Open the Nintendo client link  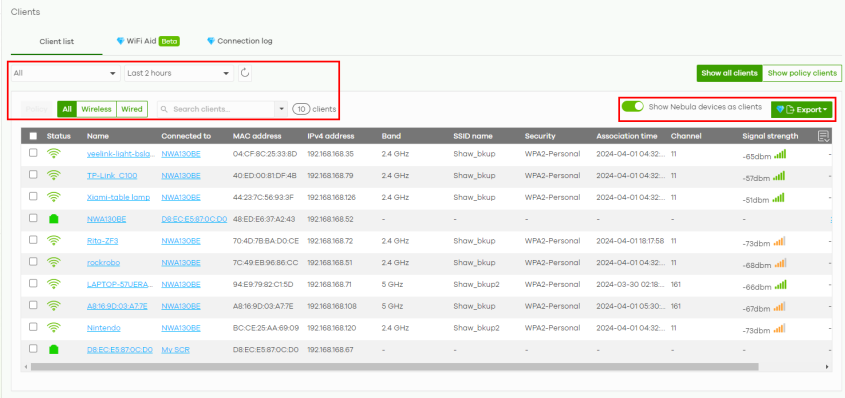[103, 328]
